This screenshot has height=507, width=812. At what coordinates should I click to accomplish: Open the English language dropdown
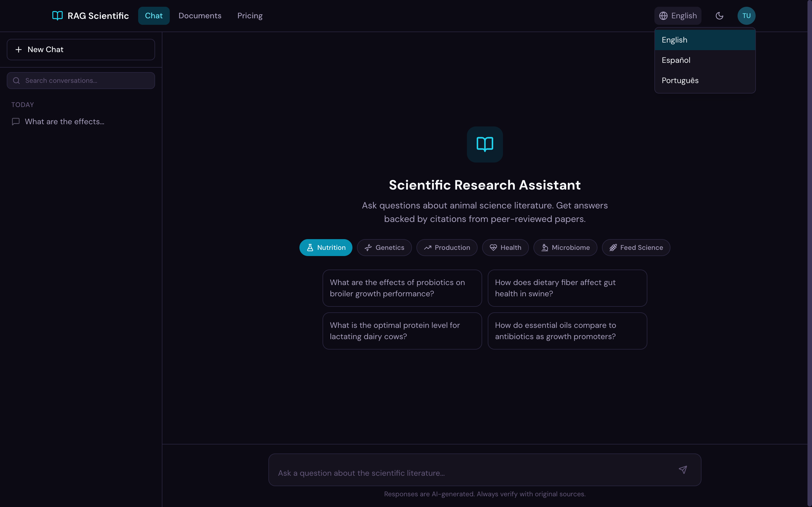[x=678, y=15]
